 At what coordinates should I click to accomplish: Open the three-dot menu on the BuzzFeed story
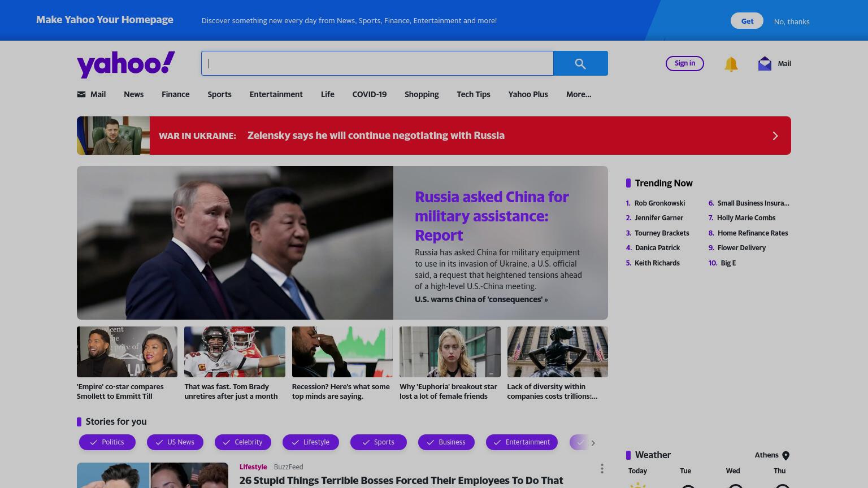click(x=602, y=468)
